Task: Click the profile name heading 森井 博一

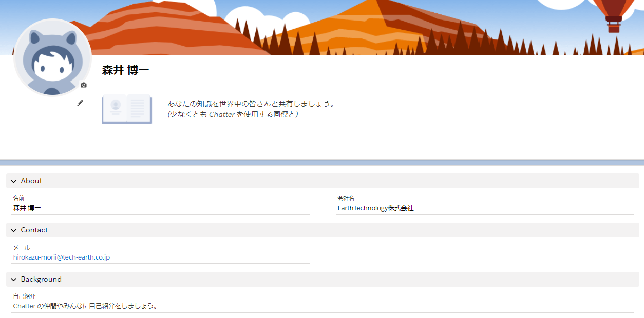Action: [x=125, y=70]
